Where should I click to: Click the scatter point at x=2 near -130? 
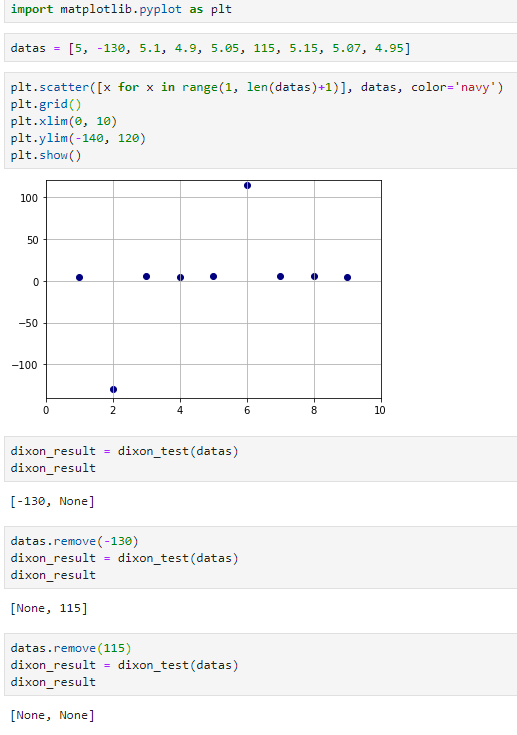[113, 390]
